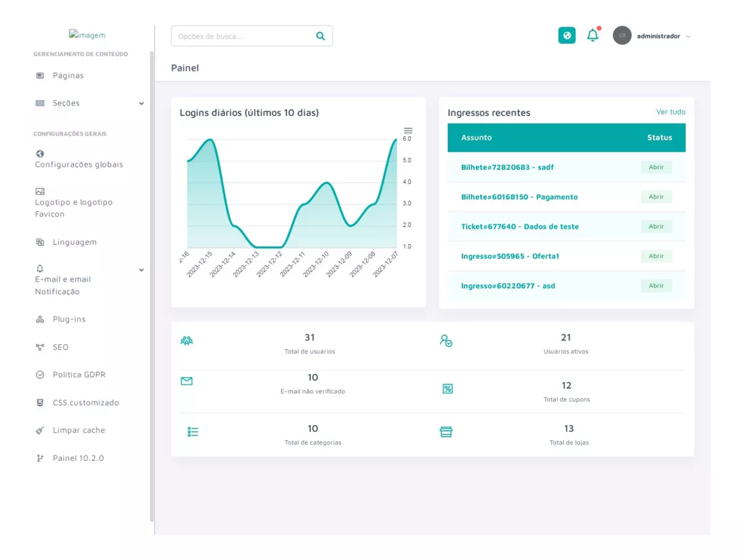Screen dimensions: 744x560
Task: Click Abrir status for Ingresso#505965
Action: 656,256
